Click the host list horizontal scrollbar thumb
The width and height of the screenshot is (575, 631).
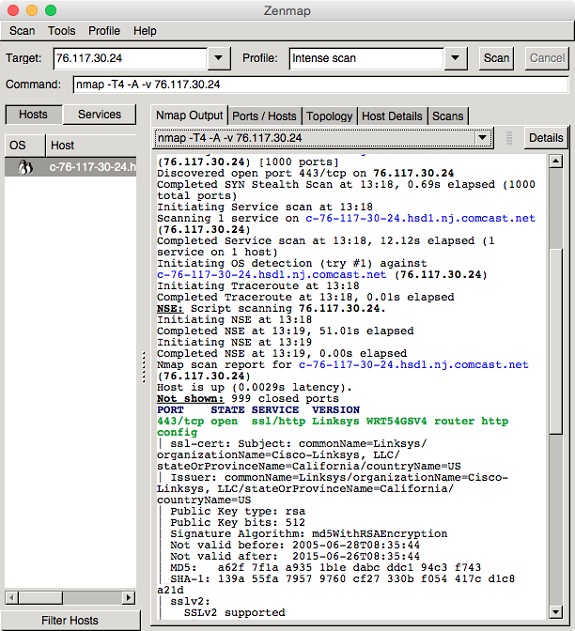(x=41, y=597)
